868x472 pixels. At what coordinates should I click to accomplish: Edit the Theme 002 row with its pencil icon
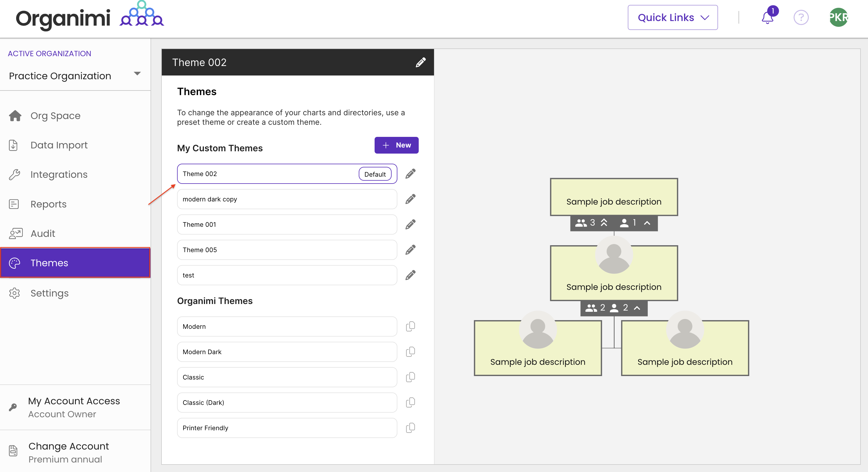pyautogui.click(x=410, y=174)
